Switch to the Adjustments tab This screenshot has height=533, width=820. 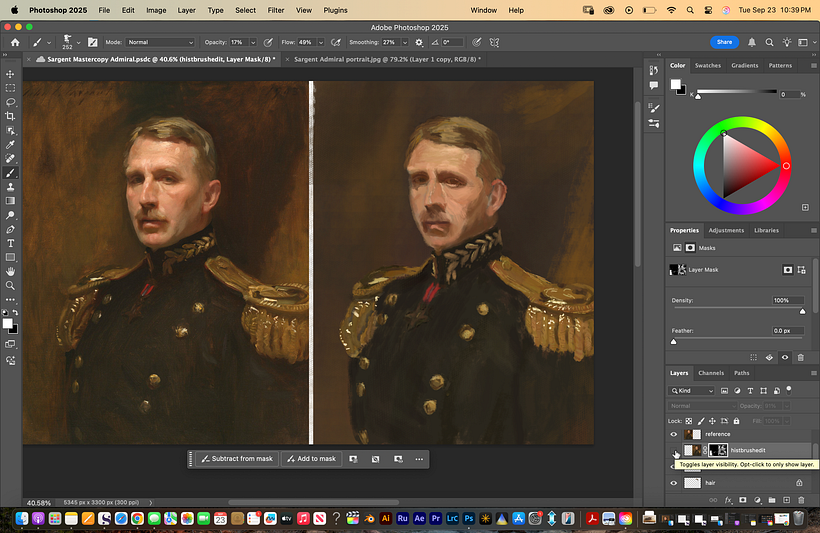point(726,230)
